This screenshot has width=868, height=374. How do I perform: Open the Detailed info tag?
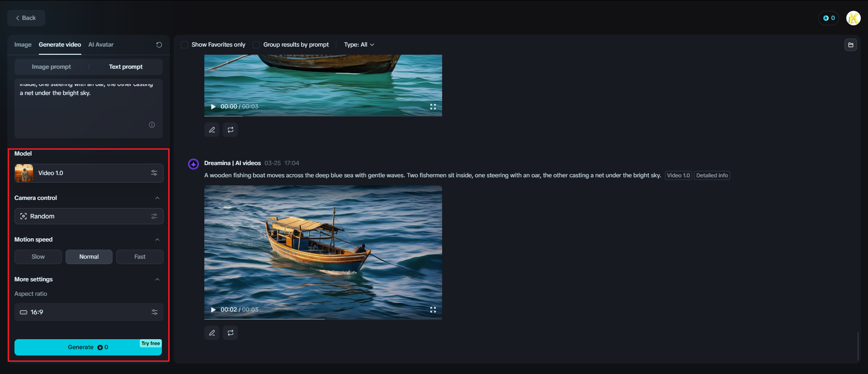[x=712, y=175]
